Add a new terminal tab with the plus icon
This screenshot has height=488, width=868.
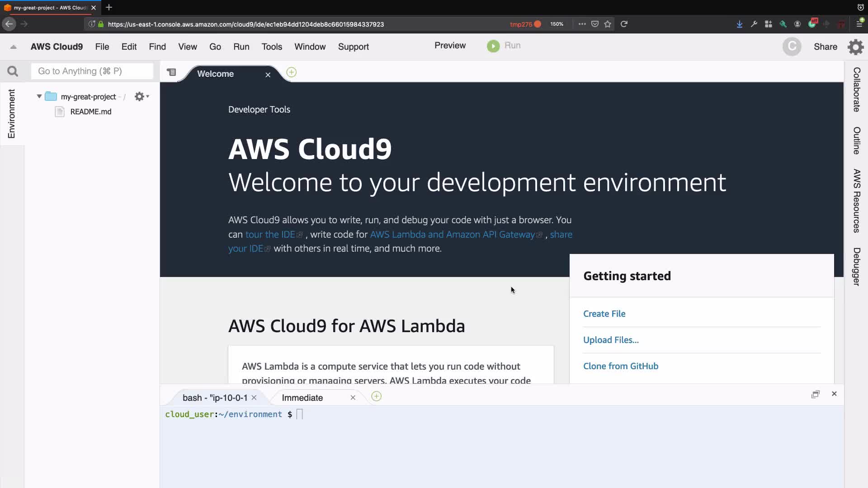click(x=376, y=397)
